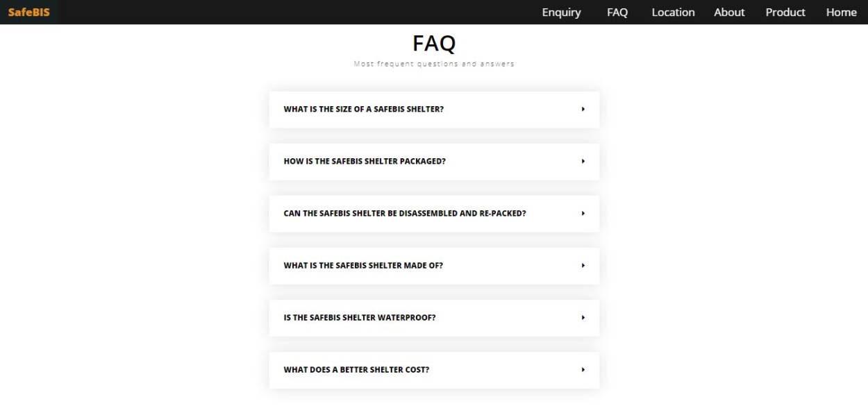Expand the waterproof question arrow

pyautogui.click(x=582, y=317)
